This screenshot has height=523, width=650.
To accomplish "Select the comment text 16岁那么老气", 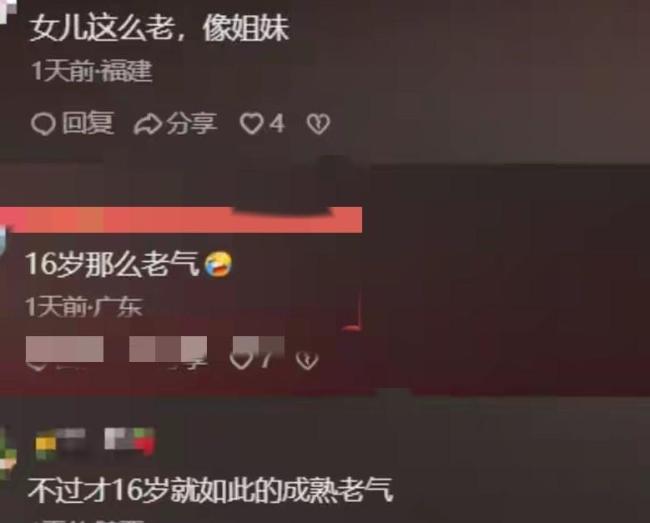I will pos(112,264).
